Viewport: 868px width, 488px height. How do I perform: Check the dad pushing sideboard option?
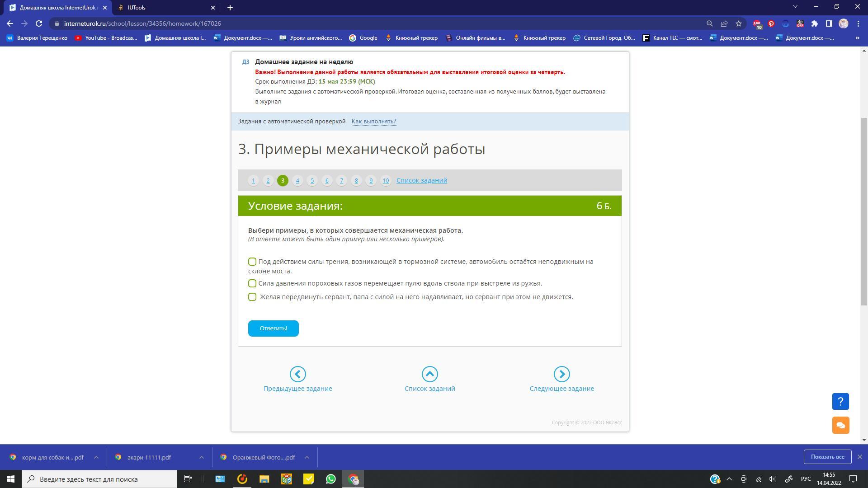[252, 297]
